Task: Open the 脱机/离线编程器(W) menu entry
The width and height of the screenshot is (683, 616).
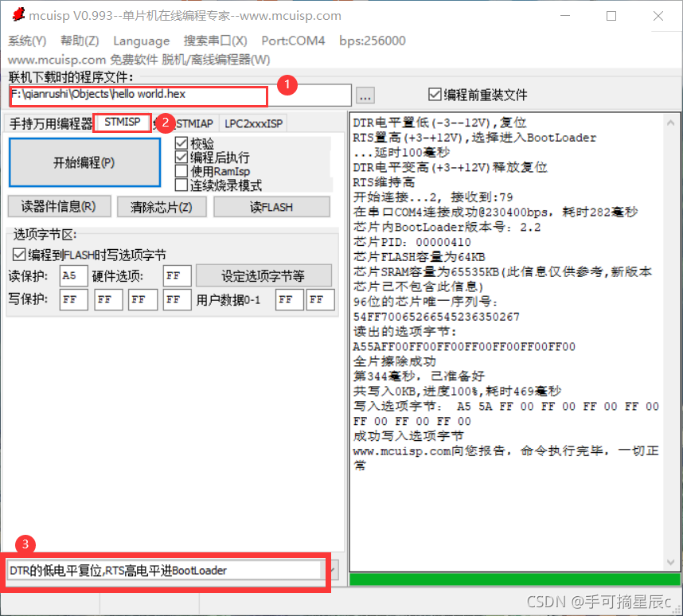Action: coord(216,59)
